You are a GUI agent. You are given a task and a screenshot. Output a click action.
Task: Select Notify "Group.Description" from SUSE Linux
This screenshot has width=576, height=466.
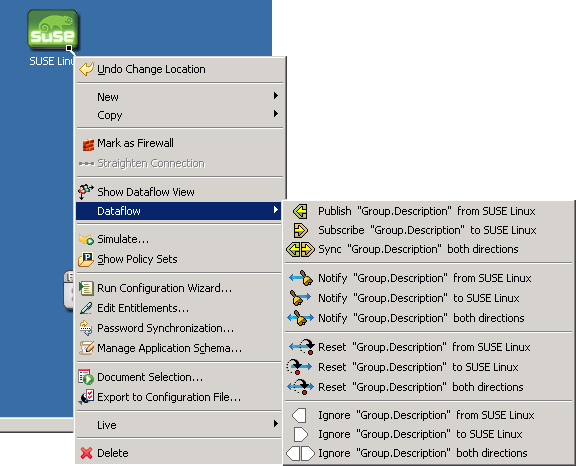pos(429,278)
